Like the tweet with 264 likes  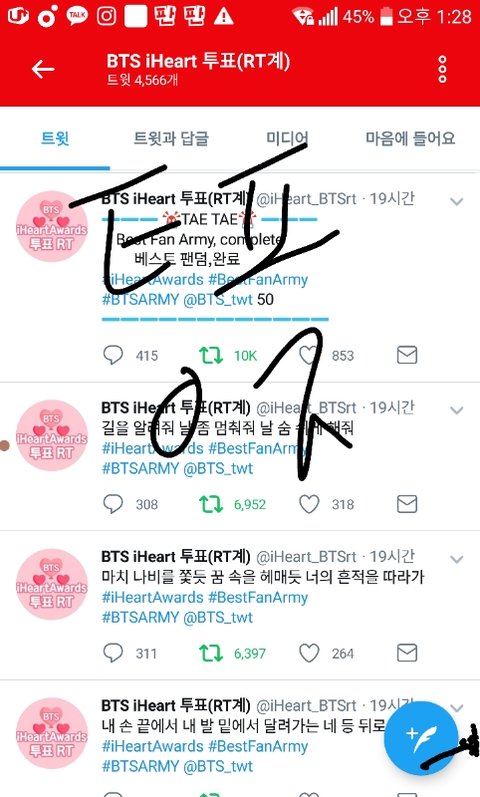tap(309, 653)
